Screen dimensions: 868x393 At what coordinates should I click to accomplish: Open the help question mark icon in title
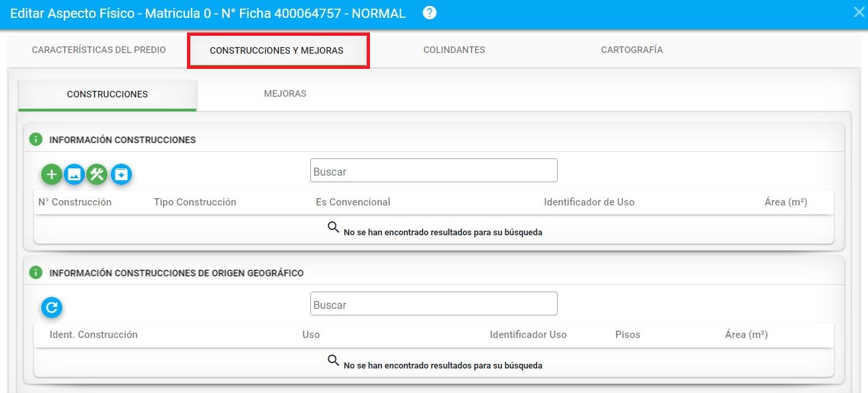[430, 13]
